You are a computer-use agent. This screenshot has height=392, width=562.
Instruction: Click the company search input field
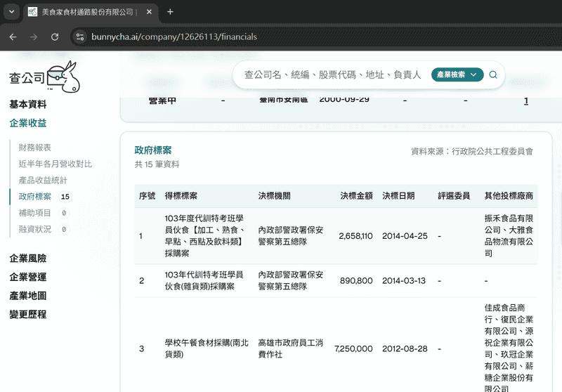pos(330,74)
